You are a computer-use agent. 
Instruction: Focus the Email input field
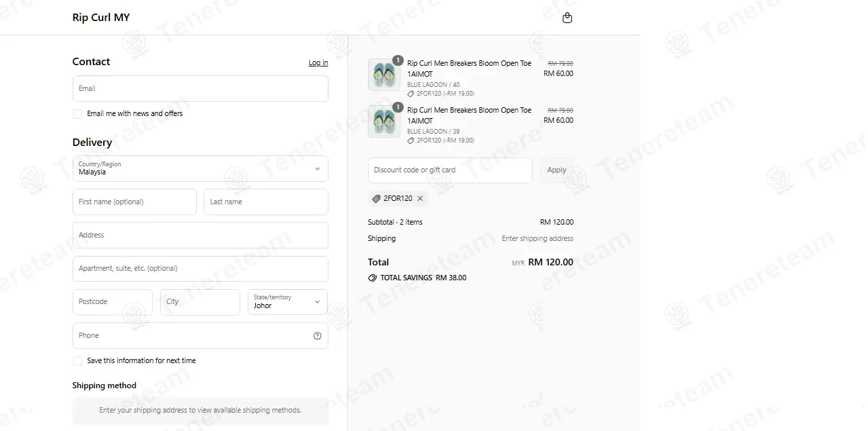[200, 89]
